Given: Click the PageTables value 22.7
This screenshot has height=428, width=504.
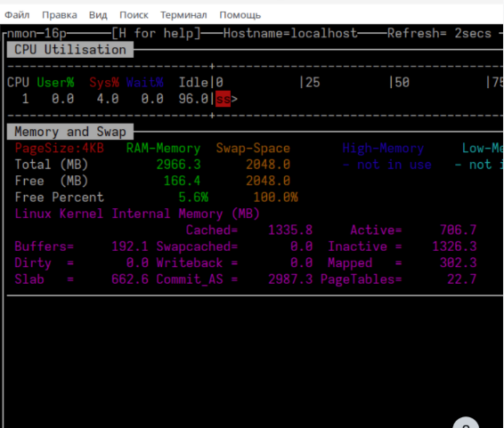Looking at the screenshot, I should tap(462, 279).
